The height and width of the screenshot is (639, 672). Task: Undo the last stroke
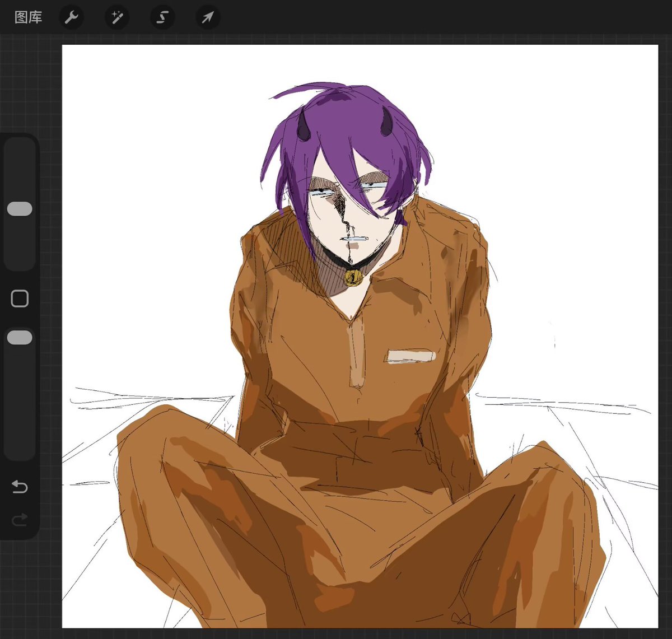point(20,487)
